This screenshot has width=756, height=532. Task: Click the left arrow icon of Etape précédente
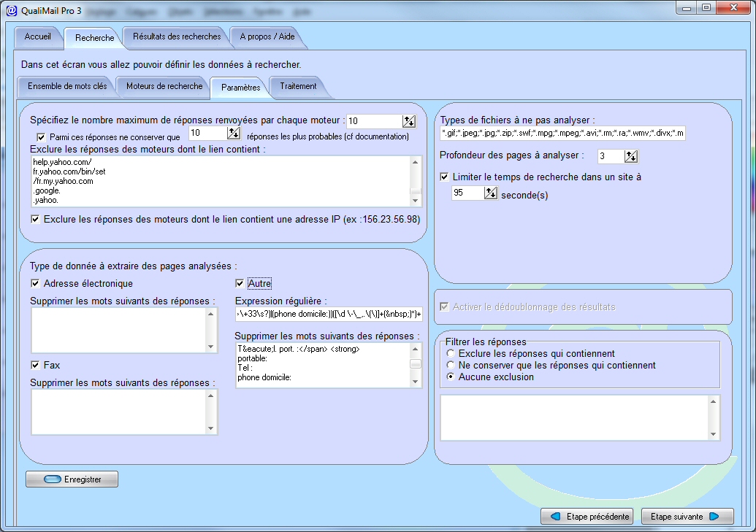pos(555,516)
